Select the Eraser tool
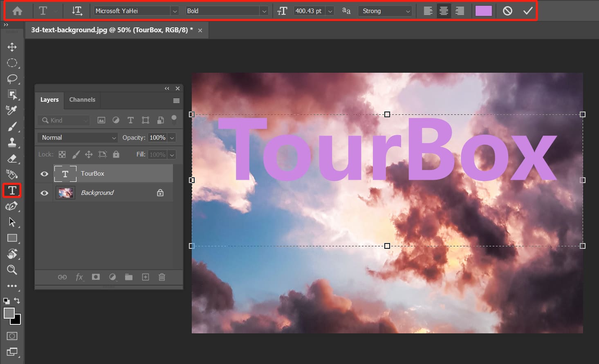Viewport: 599px width, 364px height. [12, 159]
